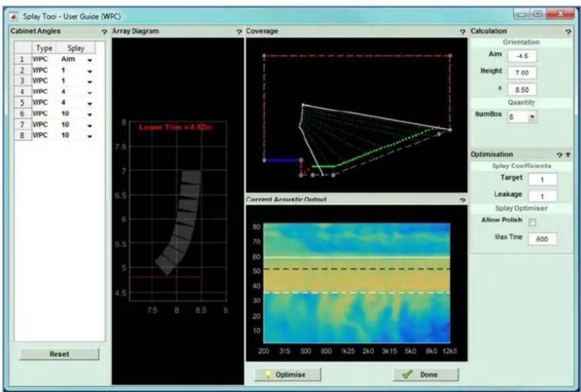Click the speaker array cabinets graphic

point(179,222)
